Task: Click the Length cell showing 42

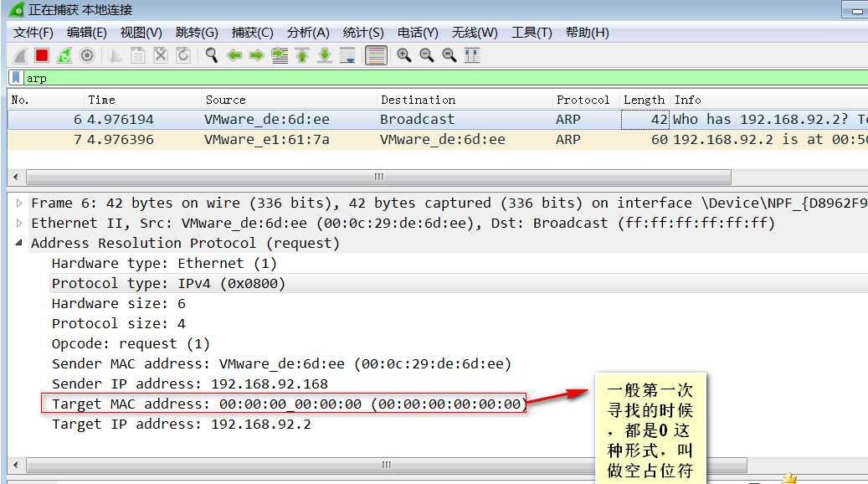Action: click(x=645, y=119)
